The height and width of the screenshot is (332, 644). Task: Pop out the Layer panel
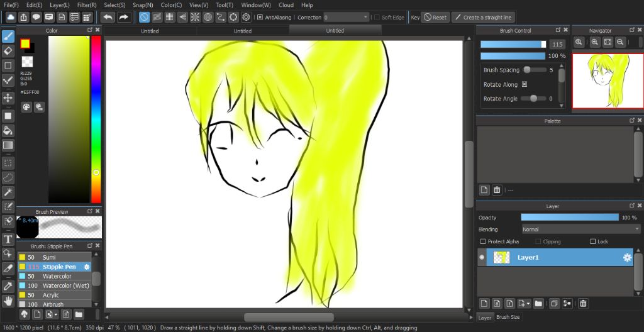click(x=632, y=206)
